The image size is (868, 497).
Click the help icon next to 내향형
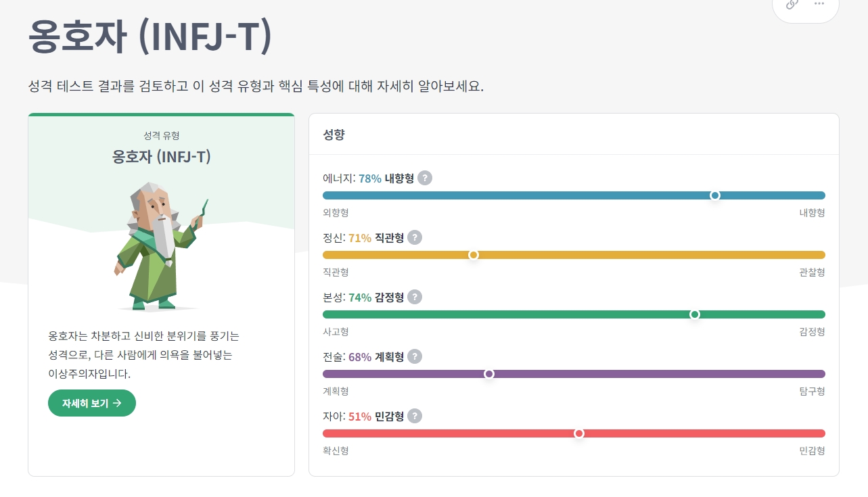tap(425, 178)
